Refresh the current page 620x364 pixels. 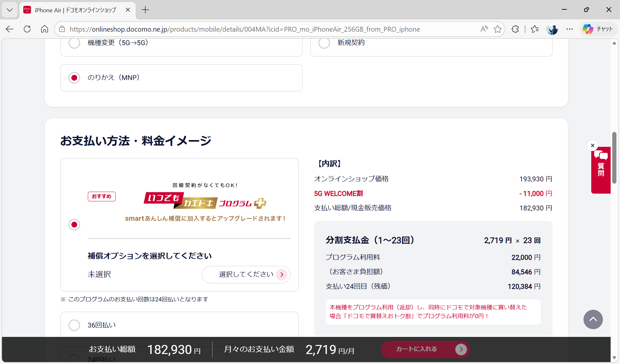point(27,29)
